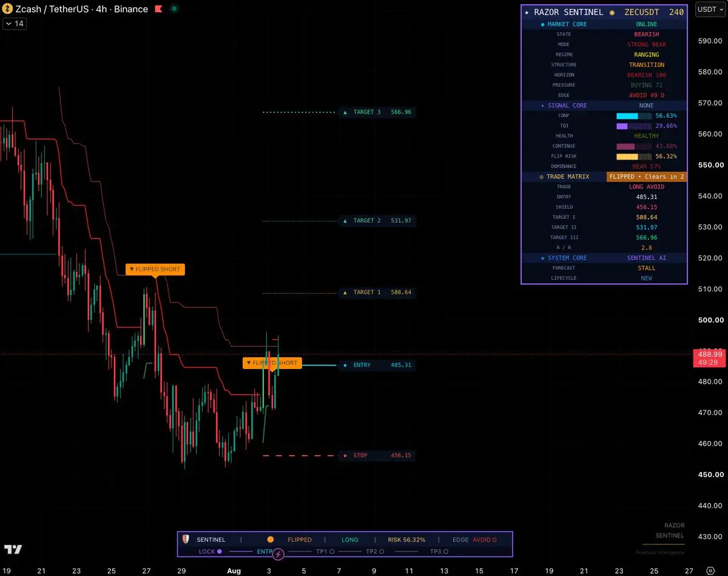Click the upper FLIPPED SHORT label near 27

155,269
